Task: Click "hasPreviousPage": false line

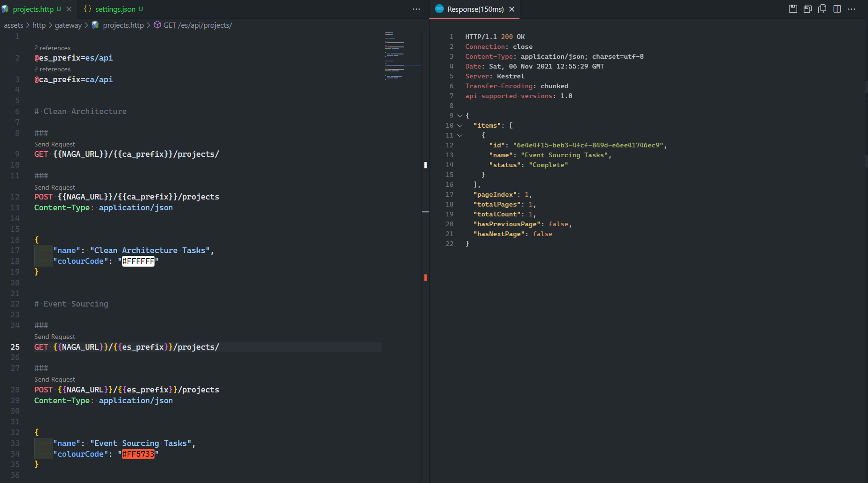Action: pyautogui.click(x=522, y=224)
